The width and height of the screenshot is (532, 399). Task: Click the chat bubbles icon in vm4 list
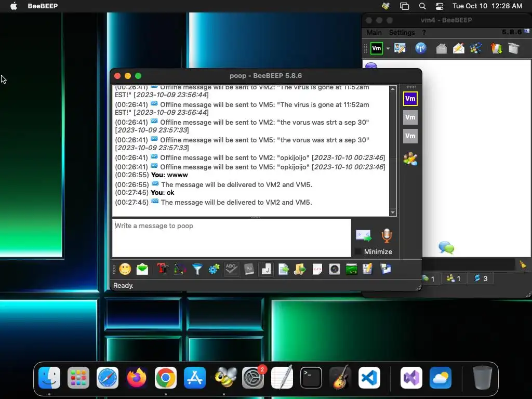[446, 248]
